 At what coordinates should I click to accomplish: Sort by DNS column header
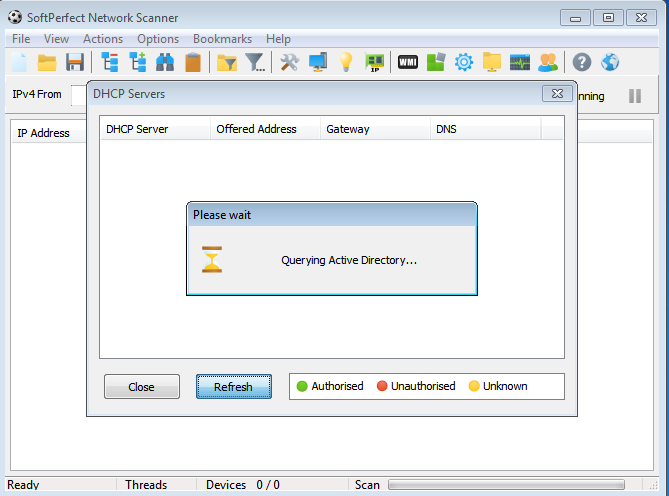point(486,129)
